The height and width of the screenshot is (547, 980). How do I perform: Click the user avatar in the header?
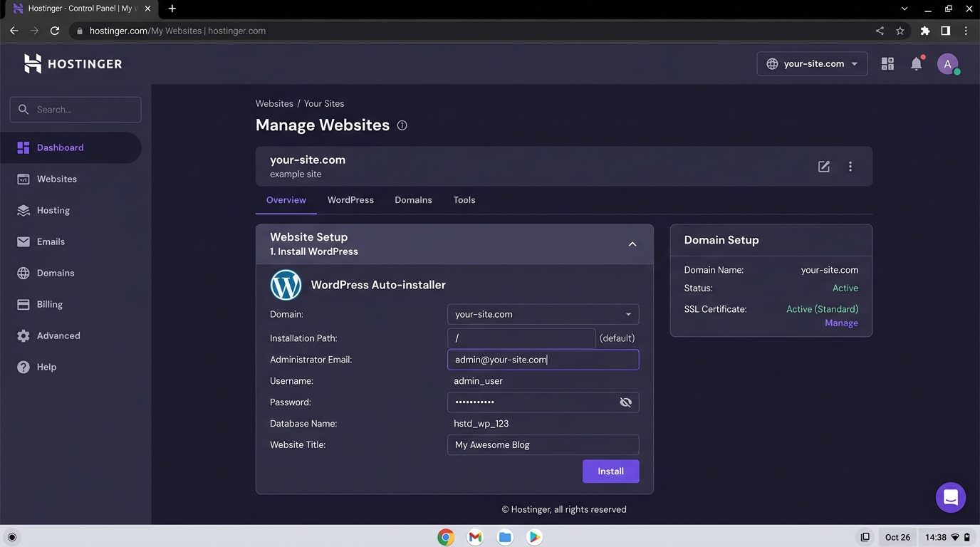tap(947, 64)
